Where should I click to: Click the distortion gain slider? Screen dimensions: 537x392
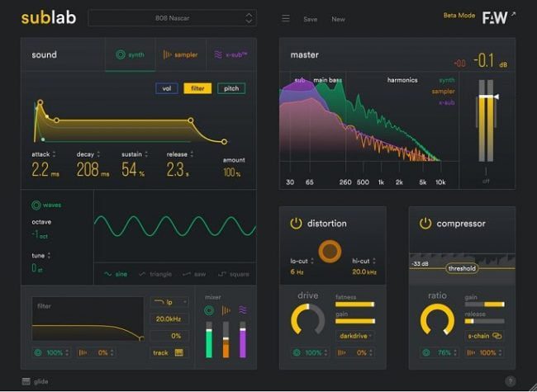(355, 321)
